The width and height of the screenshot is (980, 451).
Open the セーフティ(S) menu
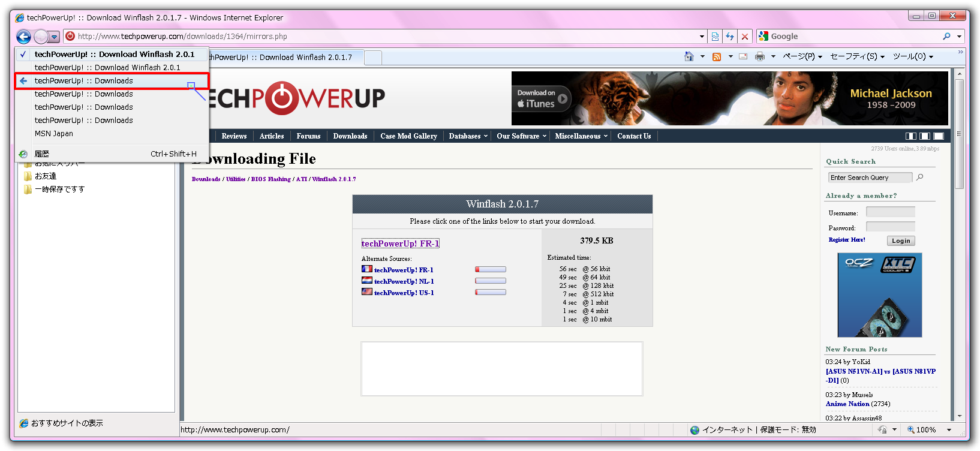click(x=857, y=56)
